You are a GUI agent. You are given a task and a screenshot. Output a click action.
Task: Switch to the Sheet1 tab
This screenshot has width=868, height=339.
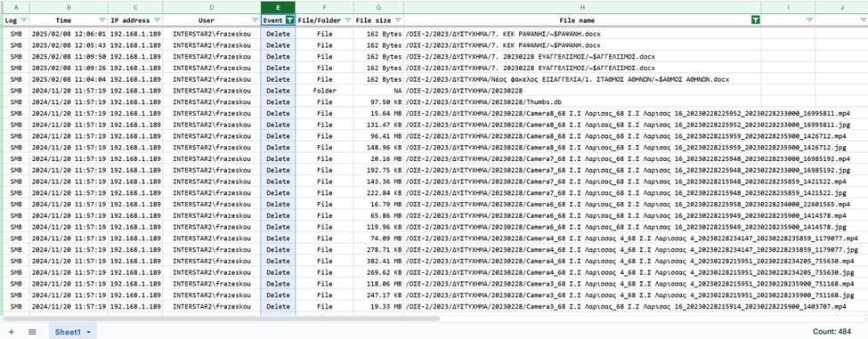[72, 331]
